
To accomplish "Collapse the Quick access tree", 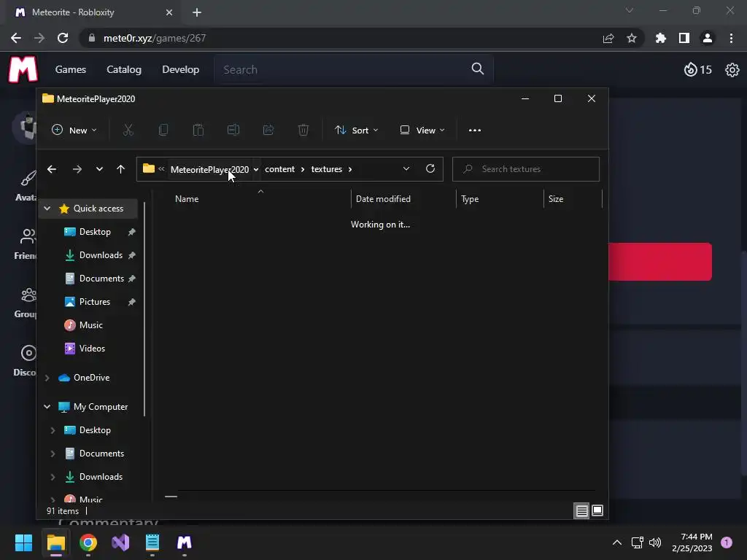I will point(47,208).
